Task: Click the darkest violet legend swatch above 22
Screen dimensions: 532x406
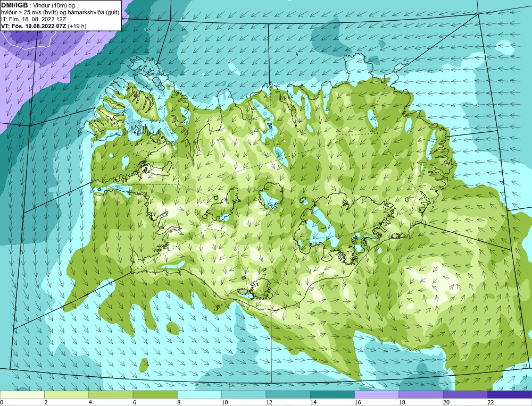Action: coord(510,395)
